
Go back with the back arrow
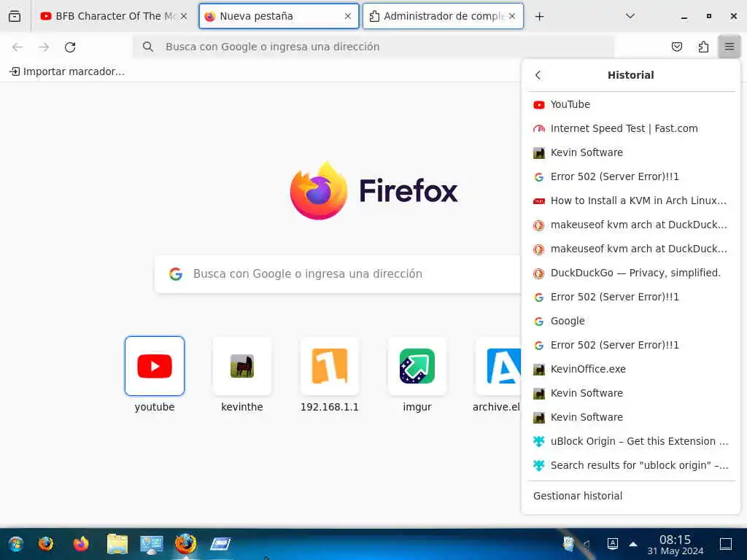pos(18,47)
